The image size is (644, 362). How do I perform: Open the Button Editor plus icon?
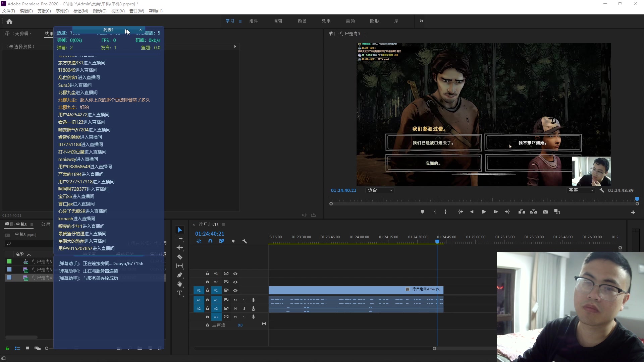633,212
